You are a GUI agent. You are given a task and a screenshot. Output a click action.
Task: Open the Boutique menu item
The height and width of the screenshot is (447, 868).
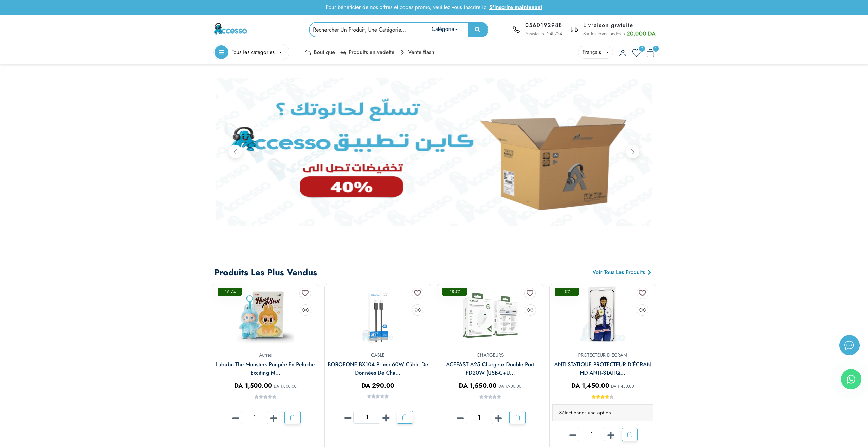320,52
